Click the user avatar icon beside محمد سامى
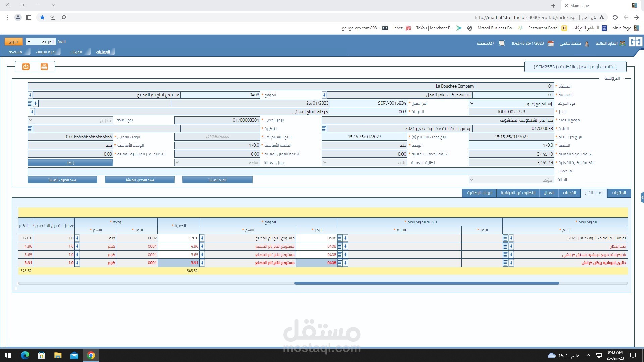Screen dimensions: 644x362 [587, 44]
